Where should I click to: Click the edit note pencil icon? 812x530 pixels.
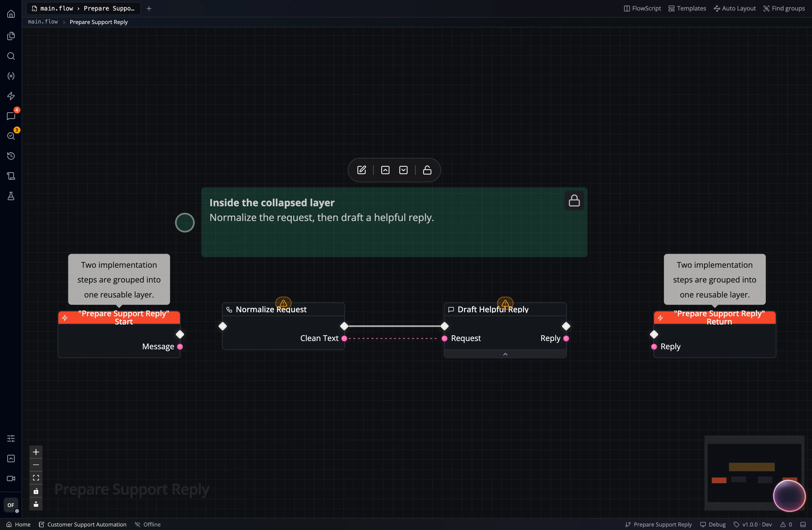pos(362,170)
